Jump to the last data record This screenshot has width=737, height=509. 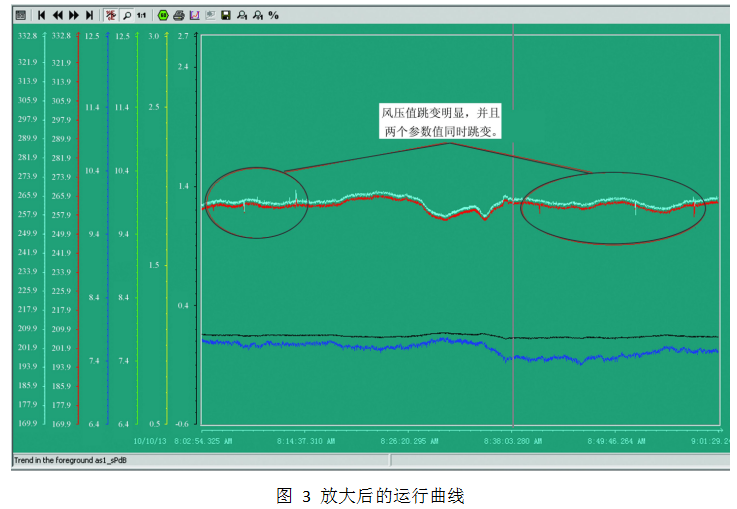(90, 15)
